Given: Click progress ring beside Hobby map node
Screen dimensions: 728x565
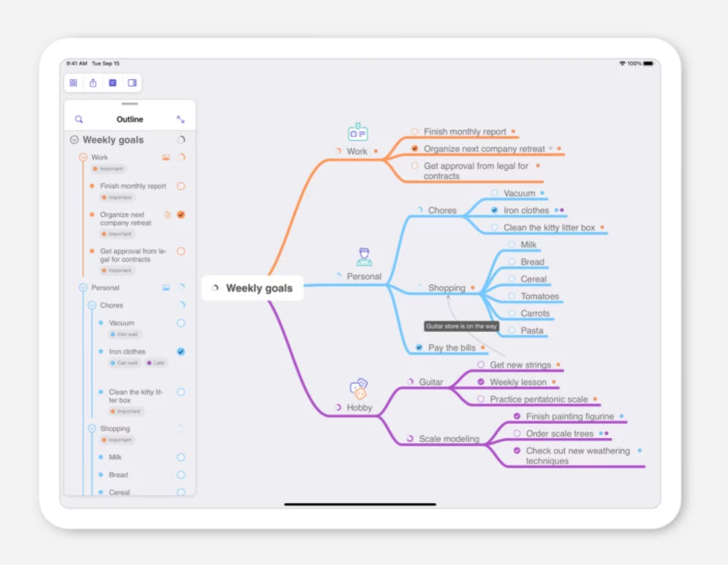Looking at the screenshot, I should point(338,407).
